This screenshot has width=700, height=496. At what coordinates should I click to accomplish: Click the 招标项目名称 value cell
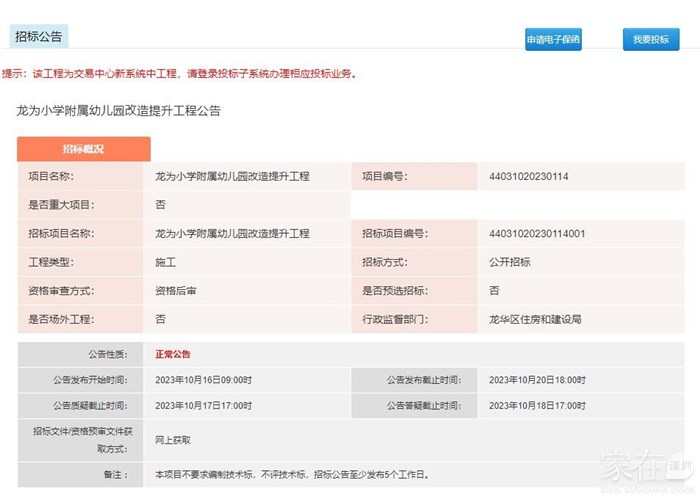(232, 234)
